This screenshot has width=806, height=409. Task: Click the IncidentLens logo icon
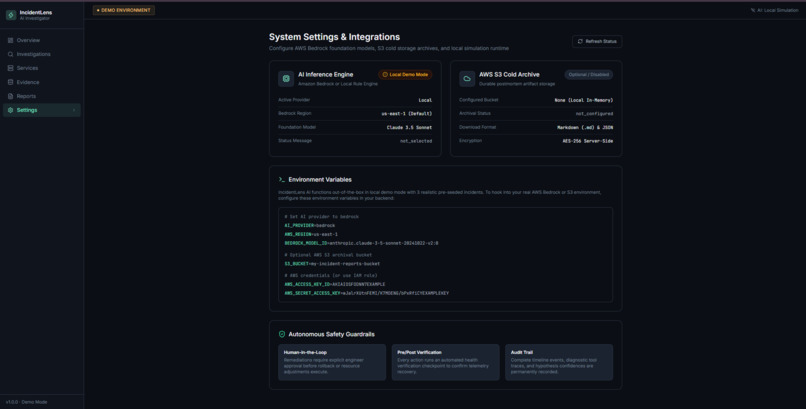[11, 15]
